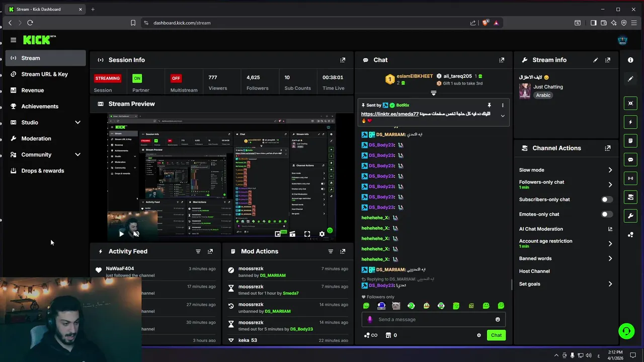
Task: Play the stream preview
Action: point(121,234)
